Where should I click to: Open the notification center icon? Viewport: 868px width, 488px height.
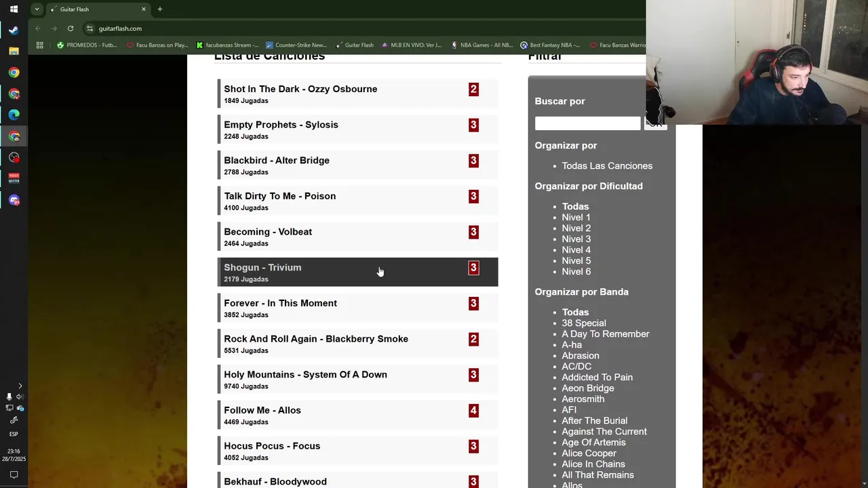coord(14,475)
